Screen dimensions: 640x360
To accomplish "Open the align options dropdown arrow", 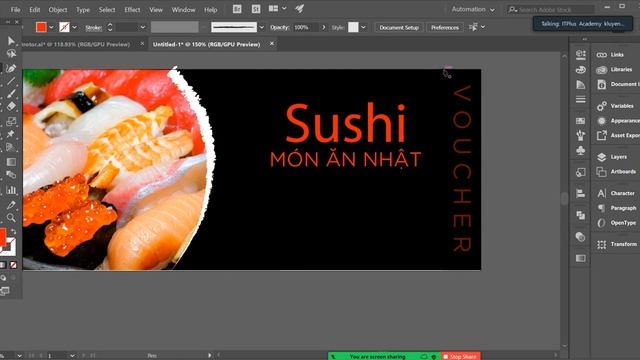I will tap(483, 27).
